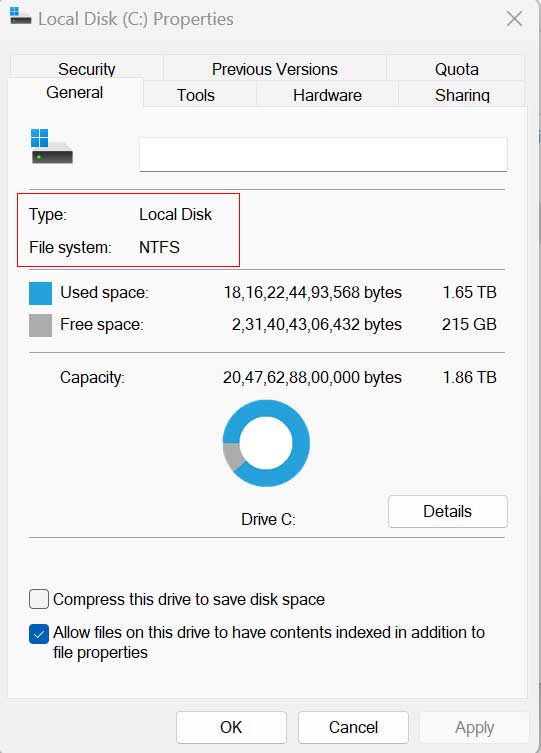Close the Local Disk Properties window

coord(514,19)
